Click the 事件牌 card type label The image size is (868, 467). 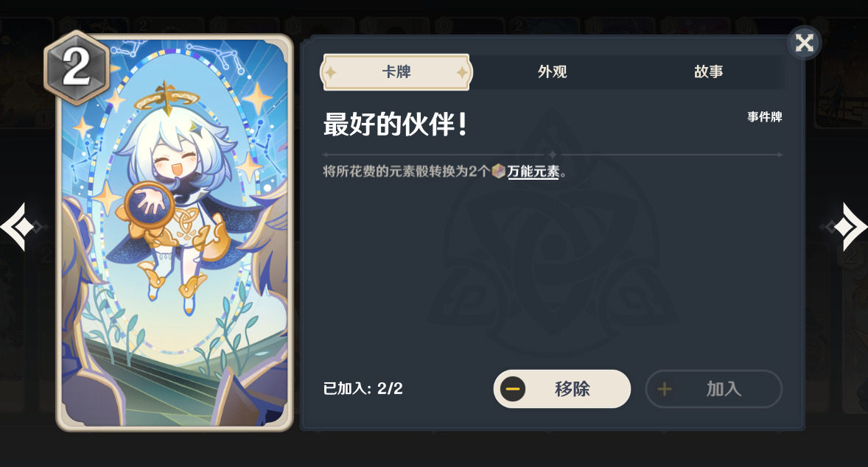(765, 116)
